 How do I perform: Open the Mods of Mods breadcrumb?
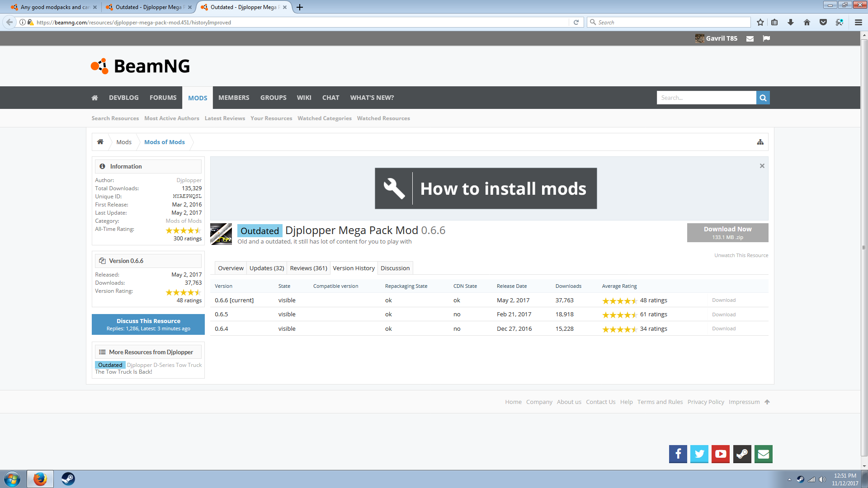pyautogui.click(x=165, y=142)
